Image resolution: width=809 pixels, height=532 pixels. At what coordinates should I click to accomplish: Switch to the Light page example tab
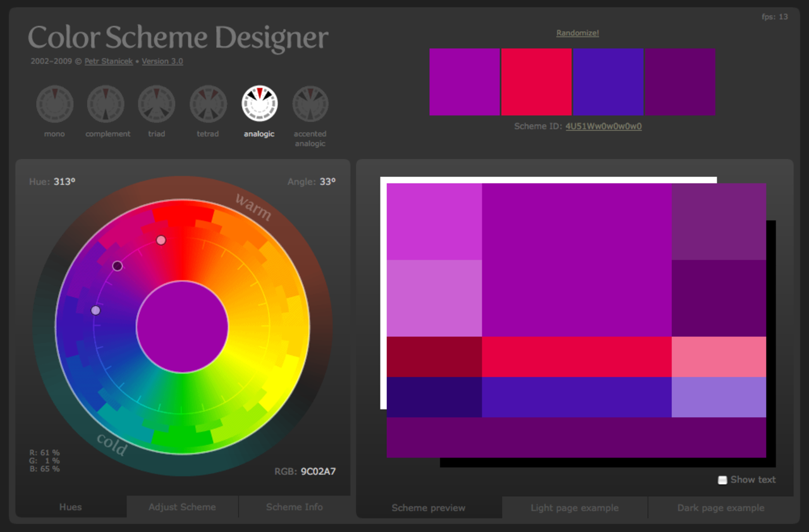(574, 507)
